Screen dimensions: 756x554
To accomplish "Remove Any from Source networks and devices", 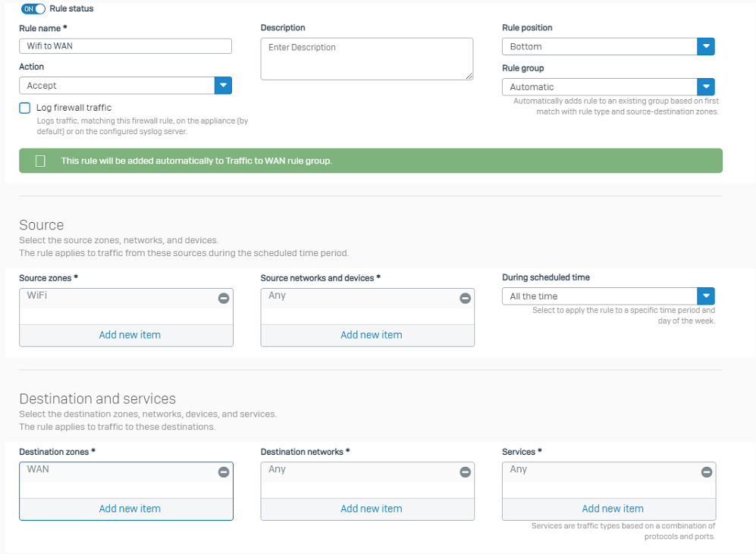I will (465, 299).
